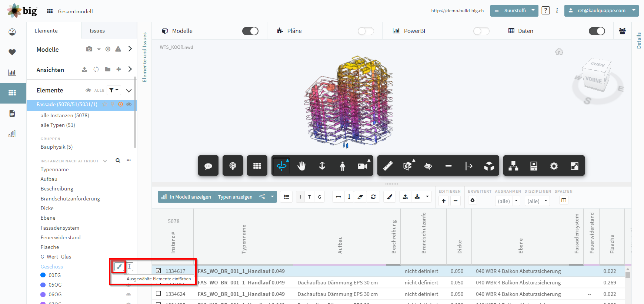
Task: Open the model tree structure tool
Action: [513, 166]
